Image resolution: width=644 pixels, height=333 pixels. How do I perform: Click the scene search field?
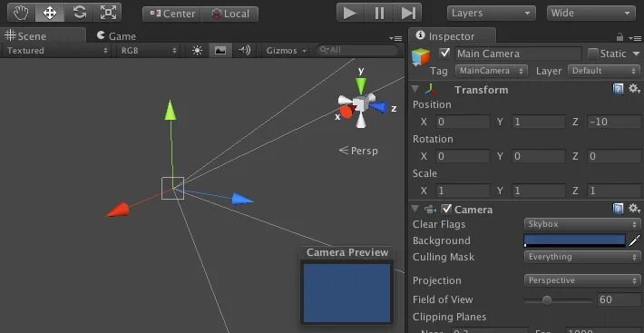(x=356, y=50)
